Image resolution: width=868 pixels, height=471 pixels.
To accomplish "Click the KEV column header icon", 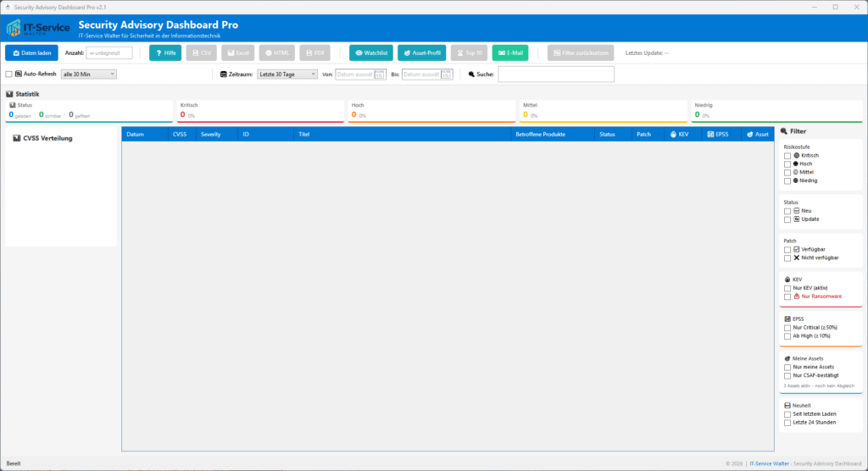I will (673, 135).
